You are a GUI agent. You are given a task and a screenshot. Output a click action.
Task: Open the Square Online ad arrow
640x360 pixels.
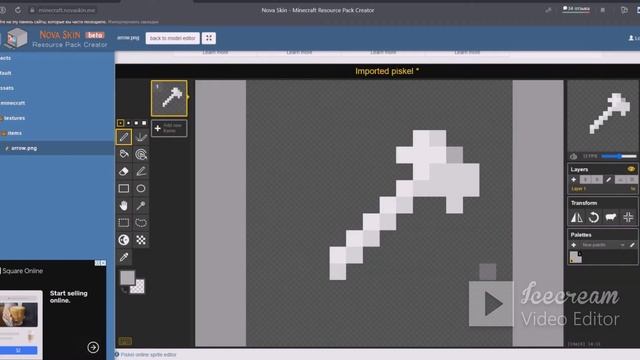point(93,347)
